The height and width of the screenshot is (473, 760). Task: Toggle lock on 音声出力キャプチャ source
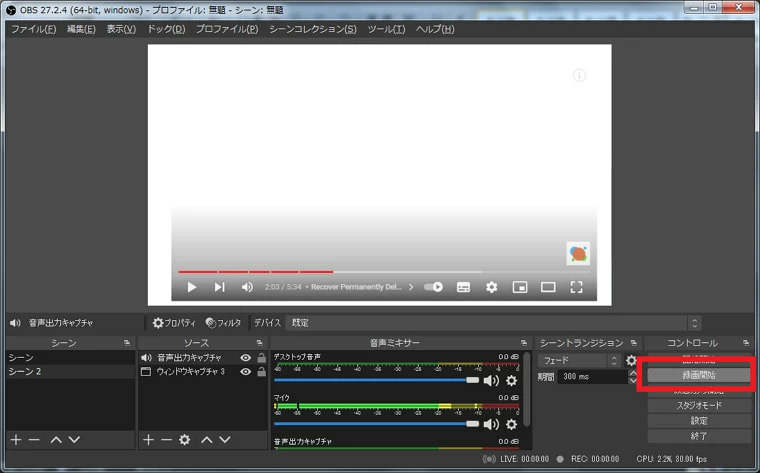tap(261, 357)
